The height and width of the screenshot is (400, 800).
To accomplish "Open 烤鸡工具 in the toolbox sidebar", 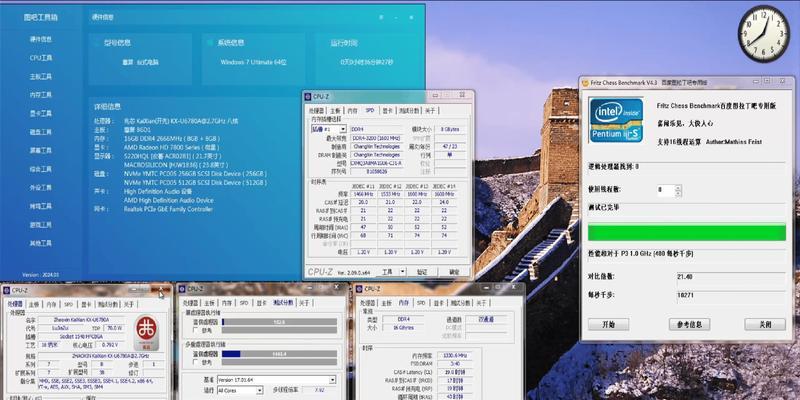I will (x=40, y=206).
